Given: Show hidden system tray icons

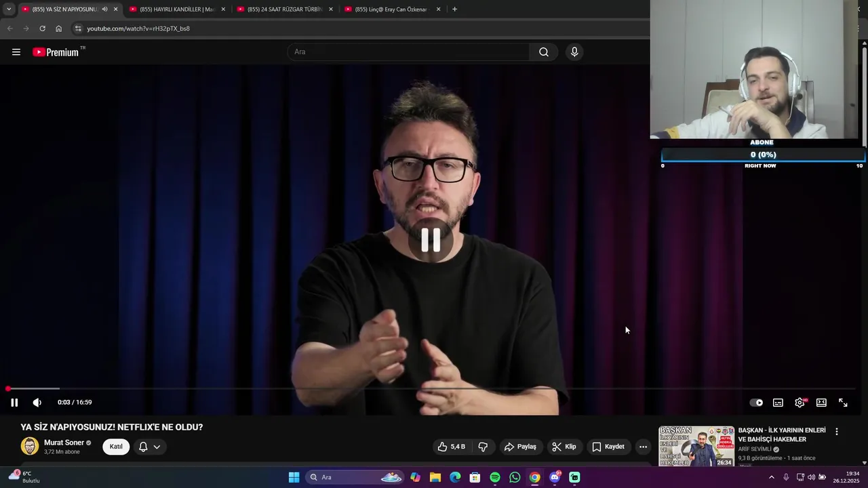Looking at the screenshot, I should pos(771,477).
